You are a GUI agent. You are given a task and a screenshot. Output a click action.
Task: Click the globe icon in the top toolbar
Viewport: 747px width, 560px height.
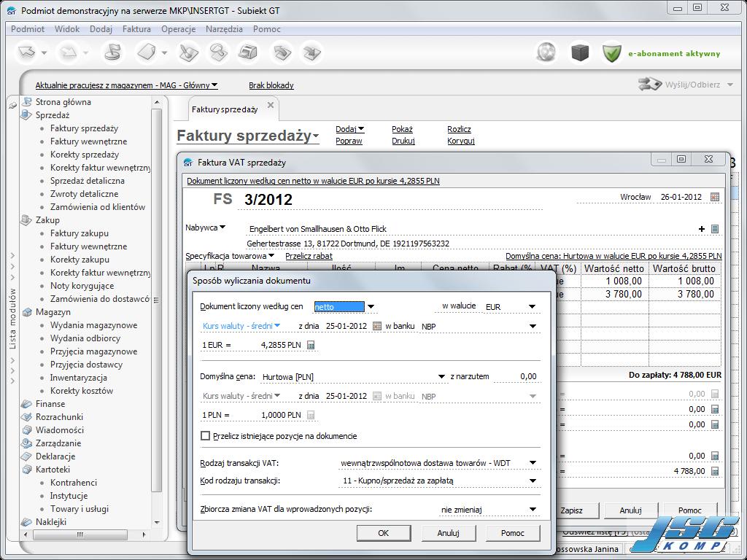click(546, 52)
